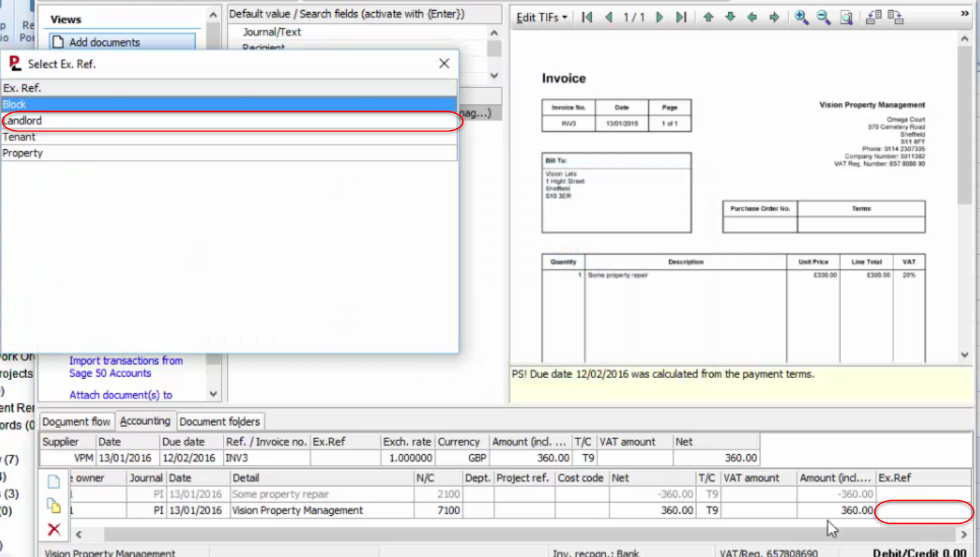Viewport: 980px width, 557px height.
Task: Select Block in the Ex. Ref. list
Action: pyautogui.click(x=229, y=104)
